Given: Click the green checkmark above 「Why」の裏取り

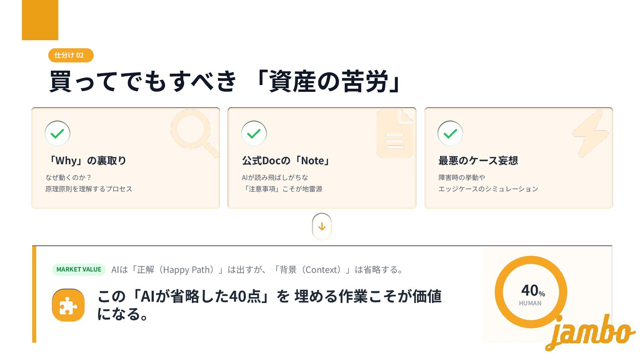Looking at the screenshot, I should pyautogui.click(x=57, y=133).
